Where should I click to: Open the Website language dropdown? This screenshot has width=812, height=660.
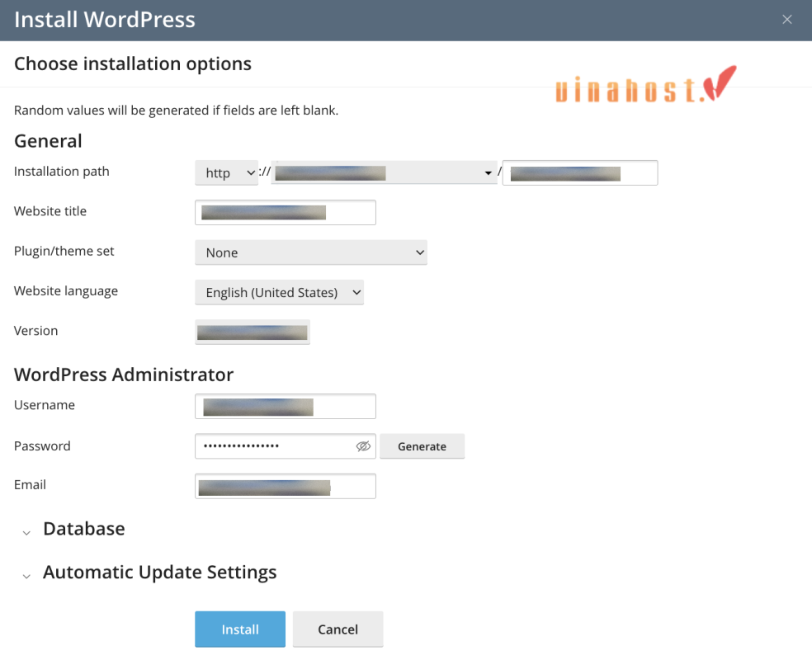(279, 293)
